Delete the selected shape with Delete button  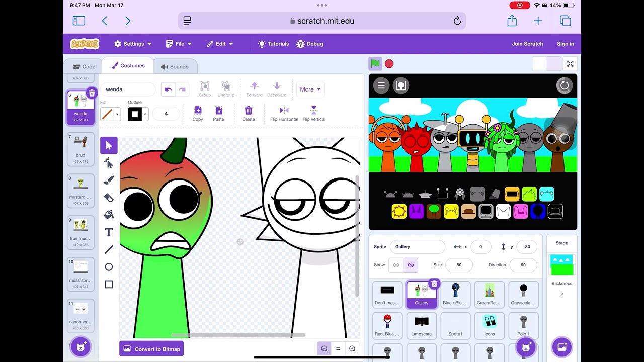pos(249,114)
